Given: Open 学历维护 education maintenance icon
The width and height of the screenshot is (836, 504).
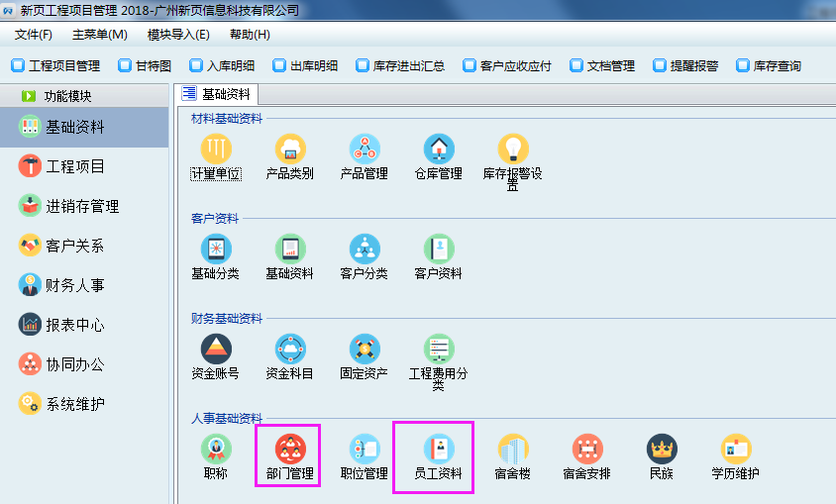Looking at the screenshot, I should (x=736, y=449).
